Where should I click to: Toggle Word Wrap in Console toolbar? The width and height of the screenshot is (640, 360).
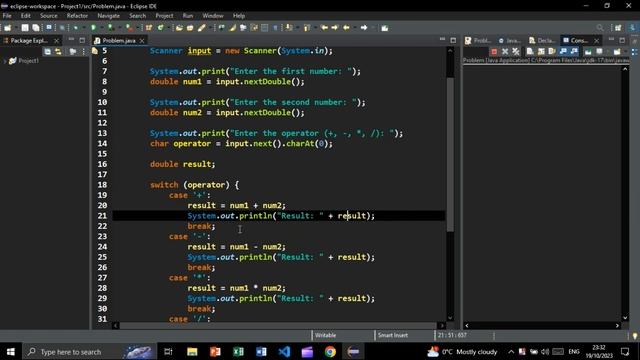point(552,51)
